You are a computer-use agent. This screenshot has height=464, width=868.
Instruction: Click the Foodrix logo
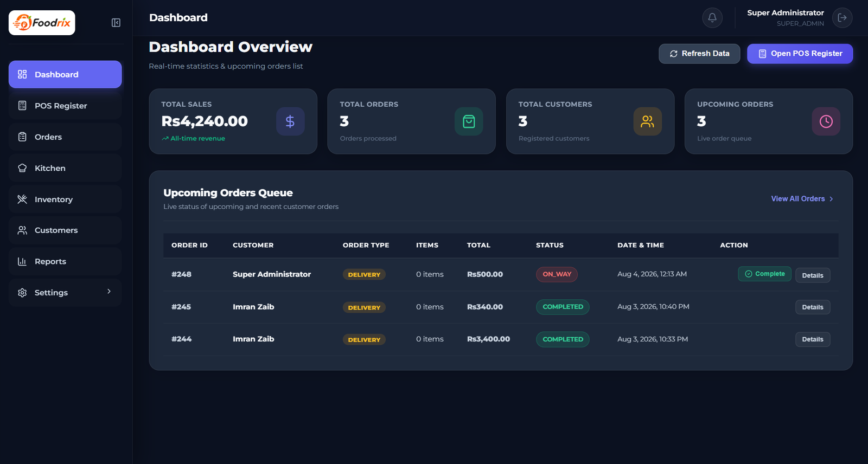click(42, 23)
